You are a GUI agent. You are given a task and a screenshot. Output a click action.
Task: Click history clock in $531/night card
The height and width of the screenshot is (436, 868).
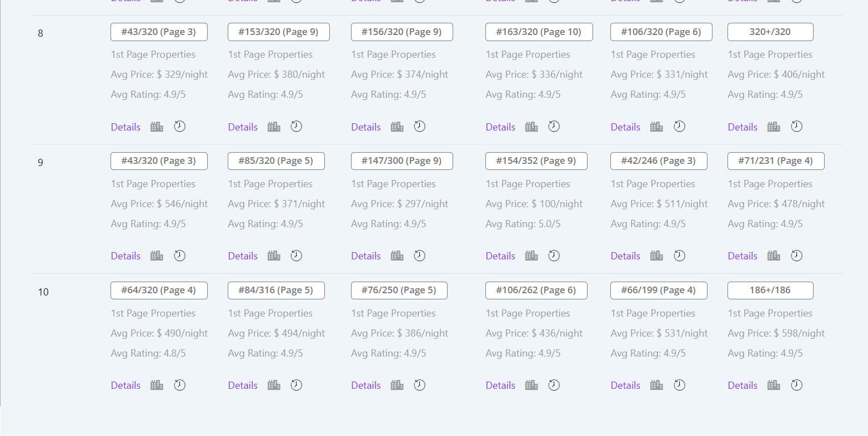[x=679, y=385]
